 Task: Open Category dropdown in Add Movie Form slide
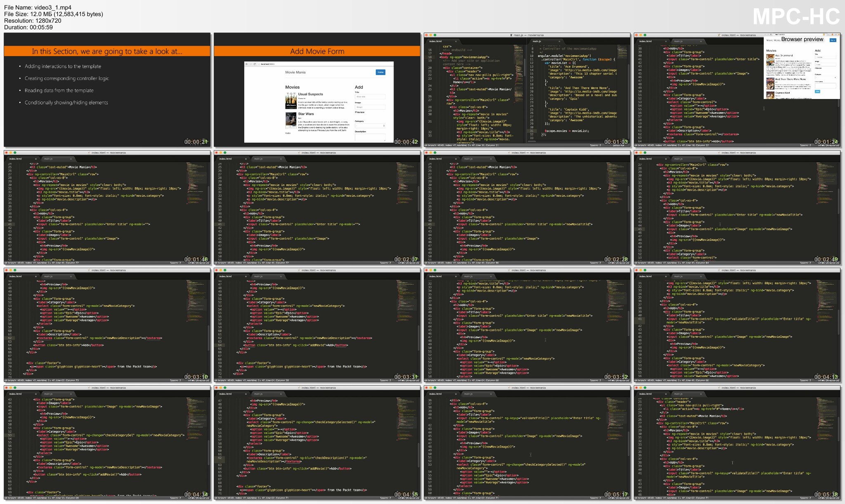tap(370, 125)
